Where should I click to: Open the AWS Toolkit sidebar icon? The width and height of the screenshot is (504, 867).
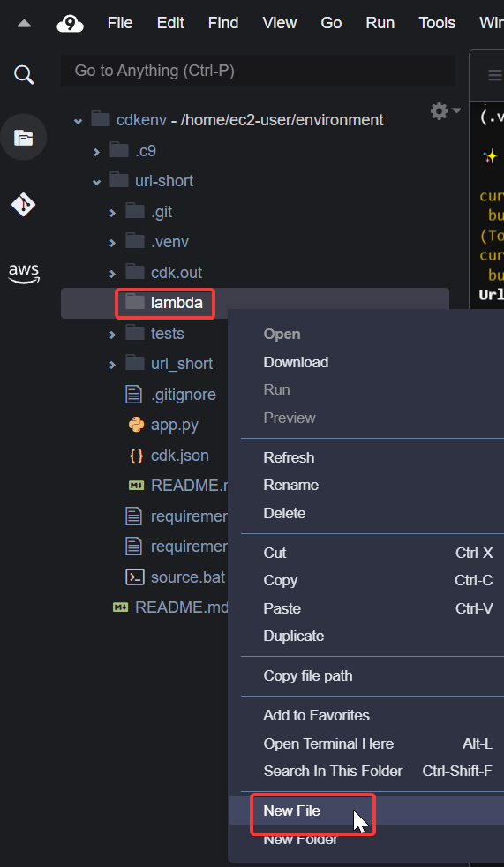click(24, 273)
